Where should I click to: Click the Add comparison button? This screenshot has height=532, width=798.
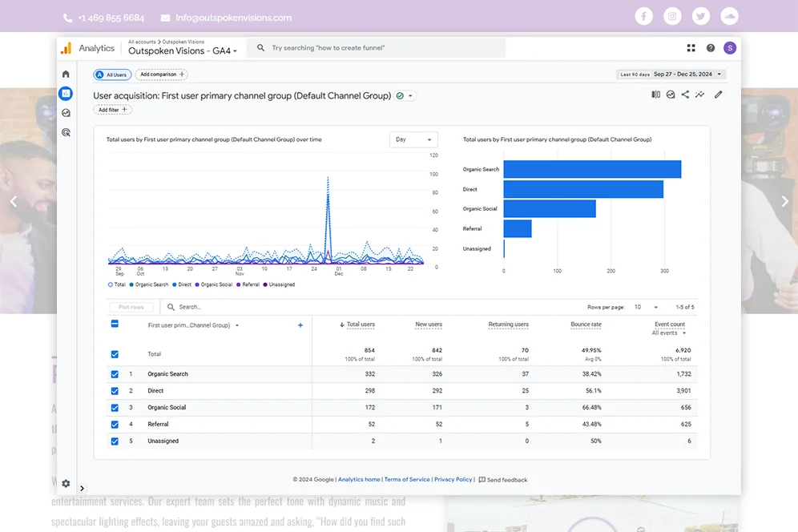pos(161,75)
